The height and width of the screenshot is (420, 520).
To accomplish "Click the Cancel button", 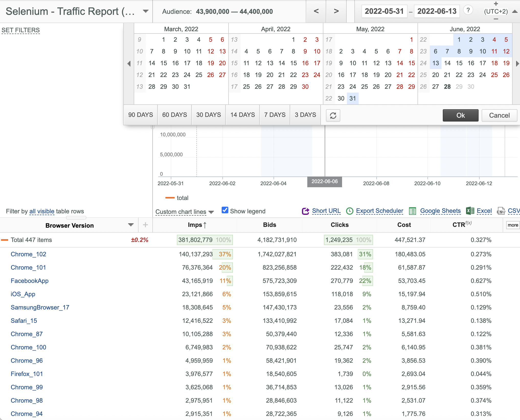I will click(499, 115).
